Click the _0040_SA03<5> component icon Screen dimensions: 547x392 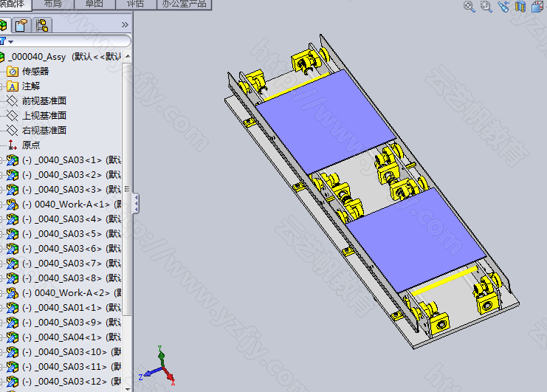(13, 234)
